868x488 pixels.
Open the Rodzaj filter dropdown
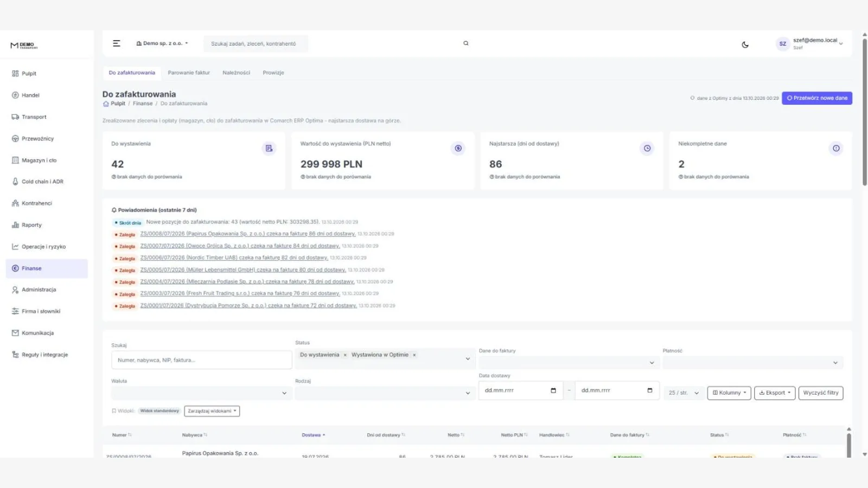(385, 393)
